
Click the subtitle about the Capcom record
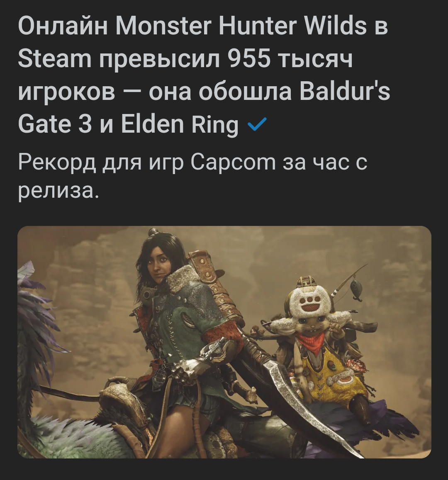pos(192,177)
